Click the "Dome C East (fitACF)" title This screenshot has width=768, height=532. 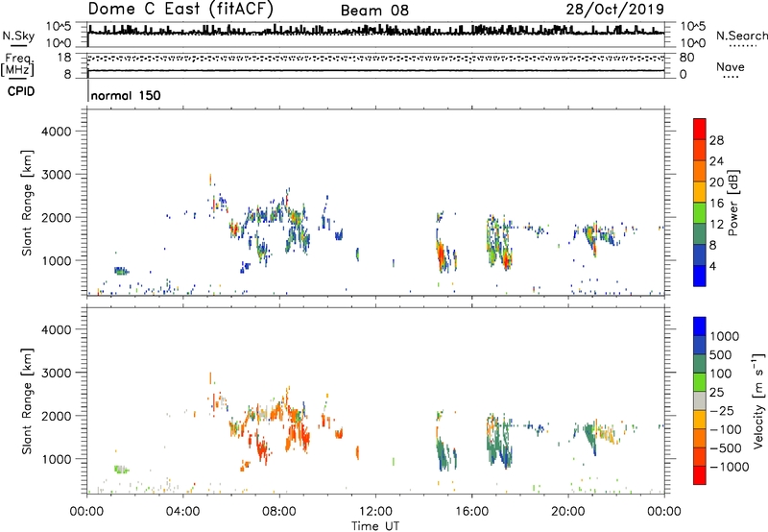tap(180, 9)
